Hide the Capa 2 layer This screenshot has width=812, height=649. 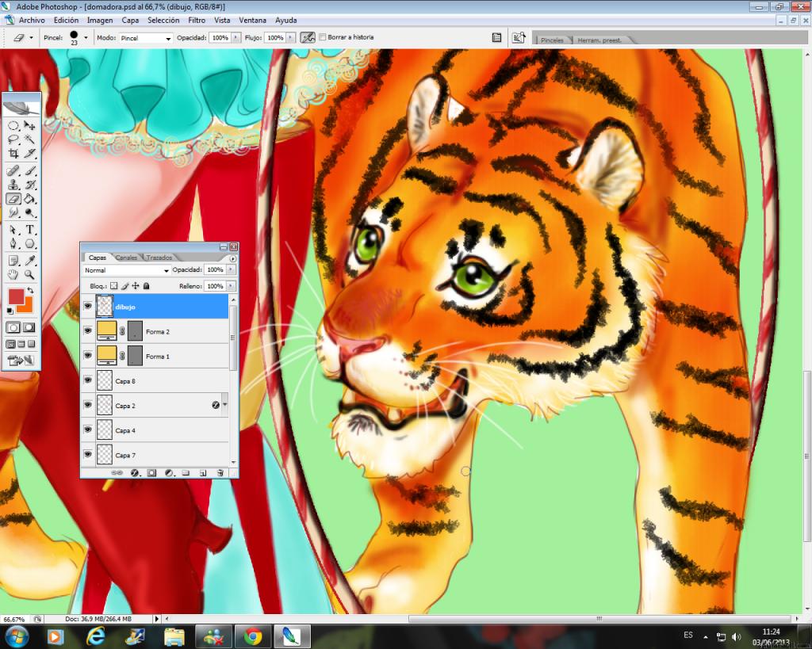pos(88,405)
